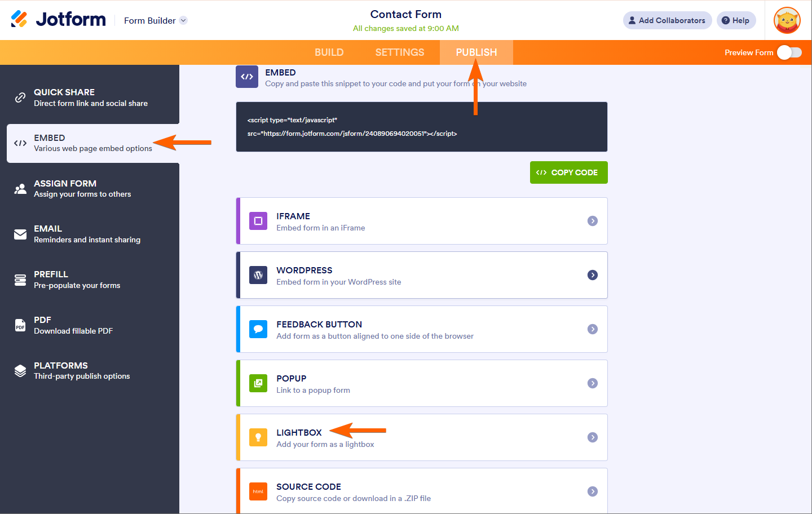Expand the IFRAME row arrow
This screenshot has height=514, width=812.
[593, 221]
